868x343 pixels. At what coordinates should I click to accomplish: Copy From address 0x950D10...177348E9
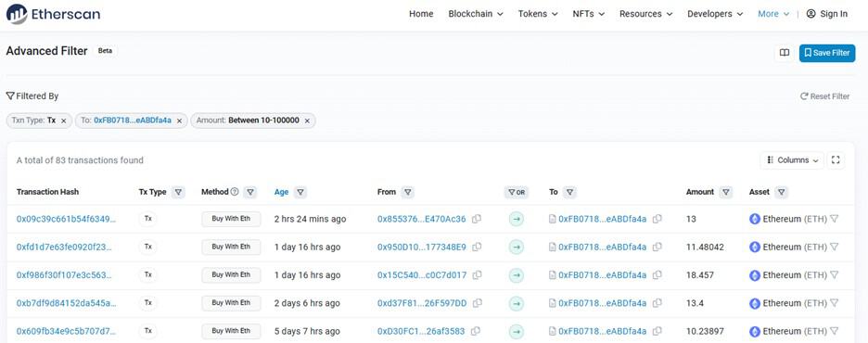477,247
